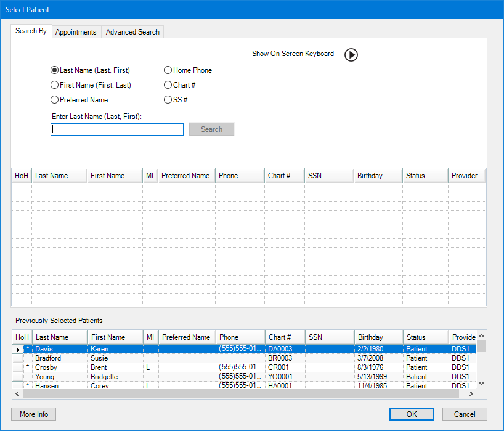Click the right arrow of horizontal scrollbar
The image size is (504, 431).
[471, 394]
